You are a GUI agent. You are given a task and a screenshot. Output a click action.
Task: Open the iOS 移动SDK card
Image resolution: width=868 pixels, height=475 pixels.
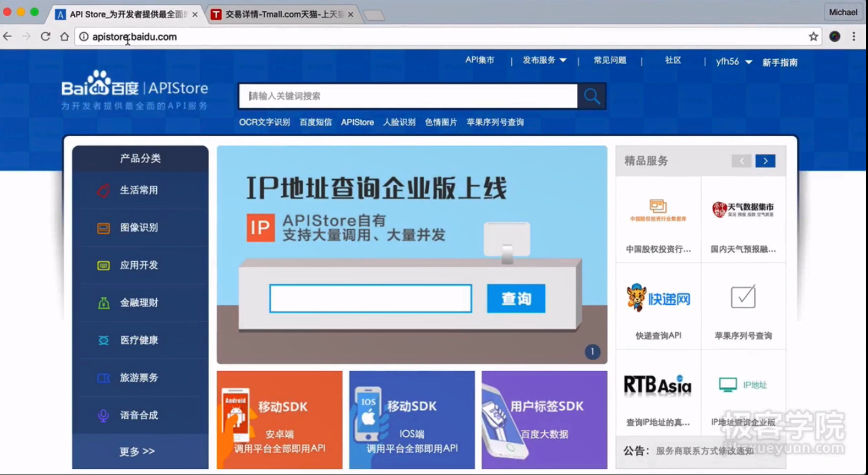pos(412,420)
